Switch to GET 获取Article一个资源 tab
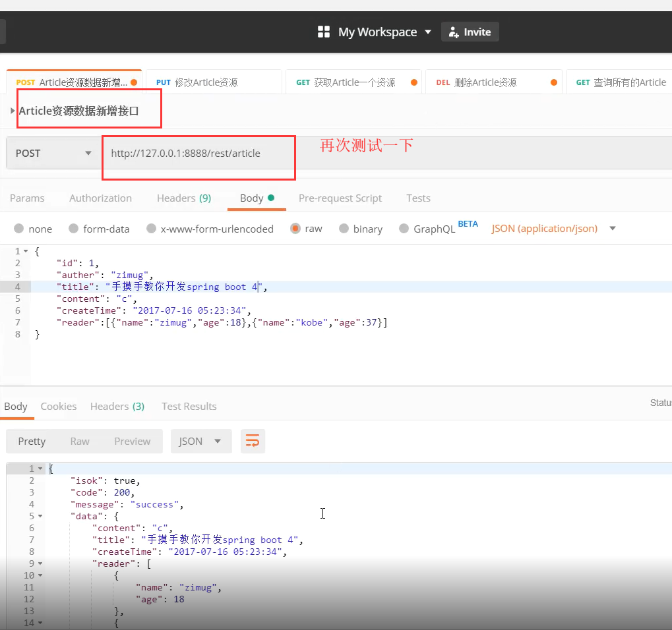Image resolution: width=672 pixels, height=630 pixels. (353, 82)
